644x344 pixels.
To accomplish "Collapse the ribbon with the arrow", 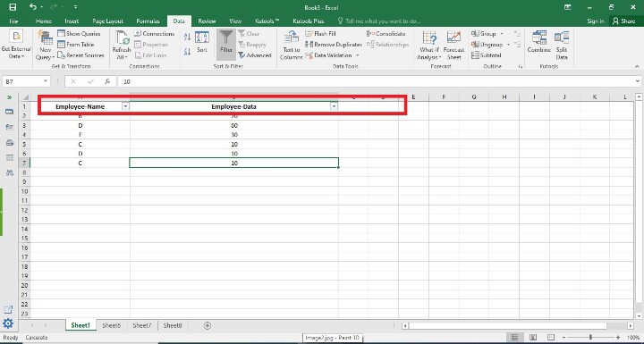I will click(637, 66).
